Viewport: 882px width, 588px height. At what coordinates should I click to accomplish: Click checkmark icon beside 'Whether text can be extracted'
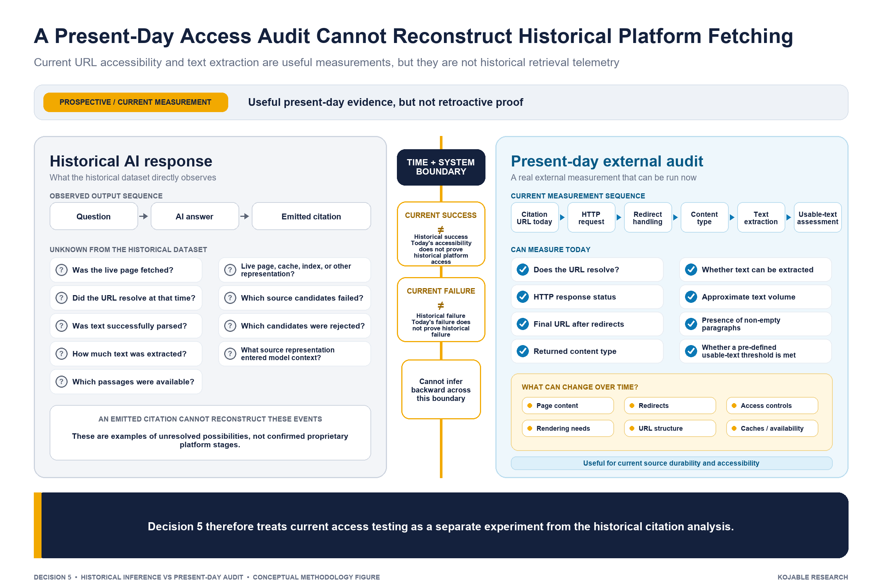click(691, 270)
